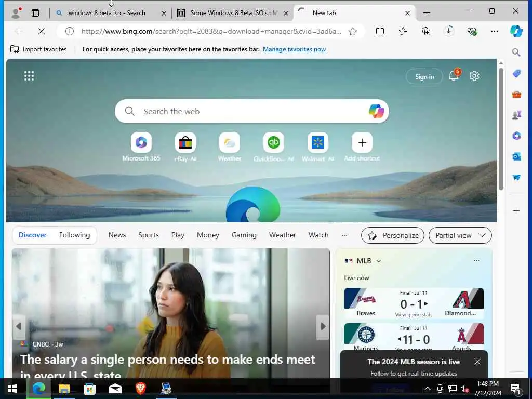Click the Copilot icon in search box
Screen dimensions: 532x399
coord(376,111)
